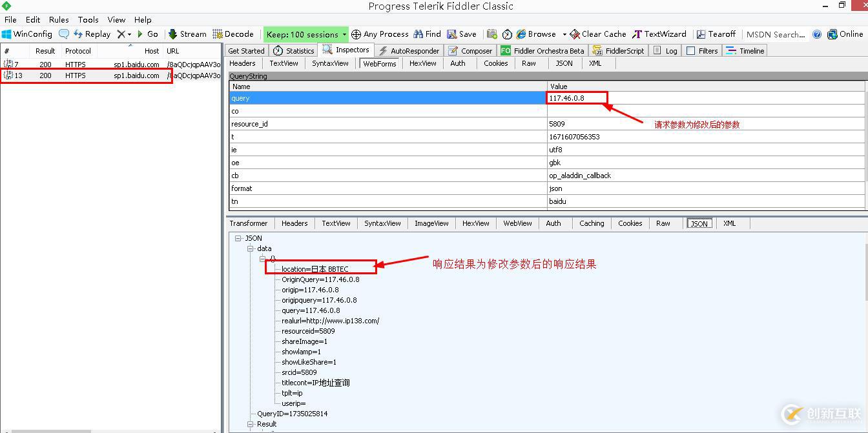
Task: Collapse the Result node in the JSON tree
Action: pyautogui.click(x=251, y=424)
